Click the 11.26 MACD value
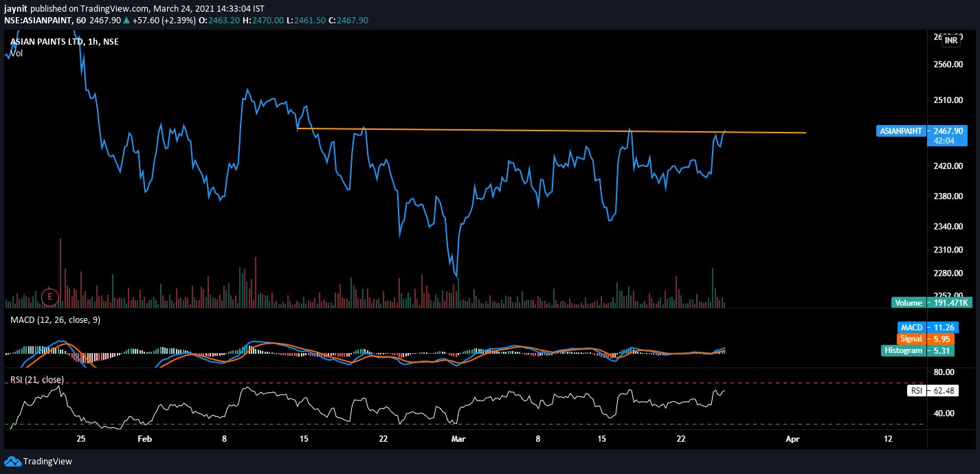 point(942,328)
